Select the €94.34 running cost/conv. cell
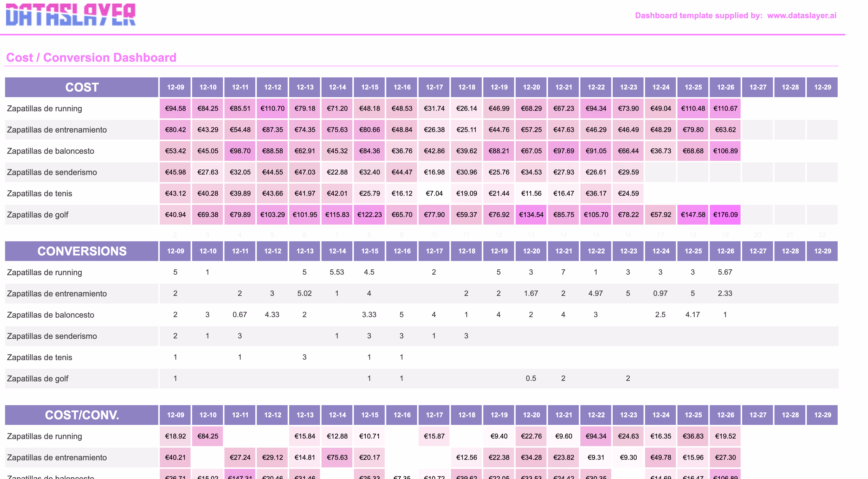Screen dimensions: 868x479 point(596,436)
